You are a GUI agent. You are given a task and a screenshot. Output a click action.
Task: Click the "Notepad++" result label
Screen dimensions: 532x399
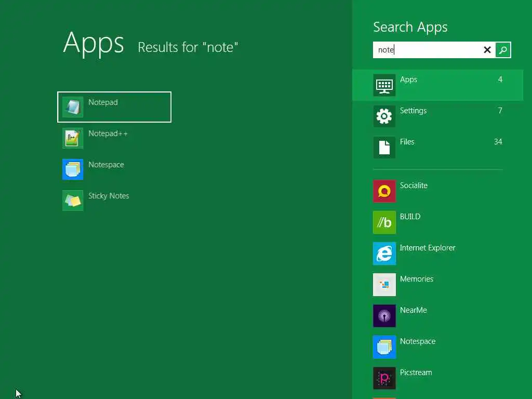click(108, 134)
